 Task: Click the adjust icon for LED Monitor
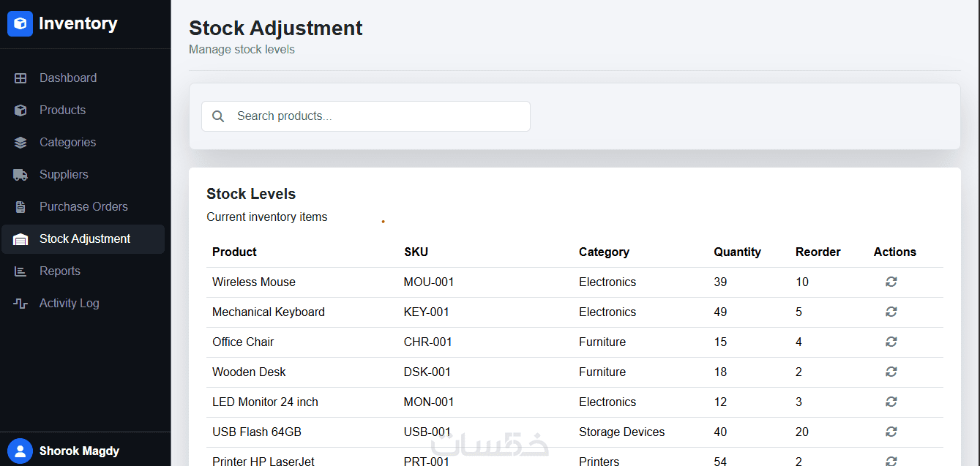pos(891,402)
